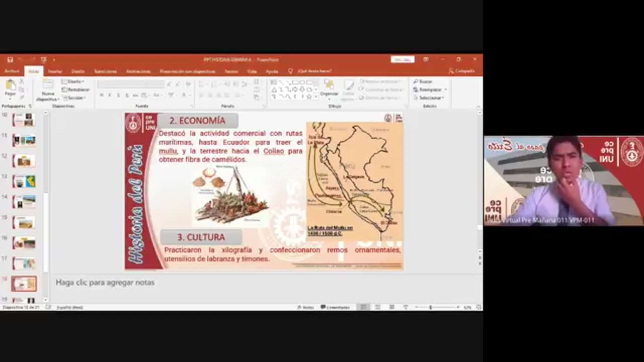Click the Increase Font Size icon
This screenshot has width=644, height=362.
click(x=170, y=84)
